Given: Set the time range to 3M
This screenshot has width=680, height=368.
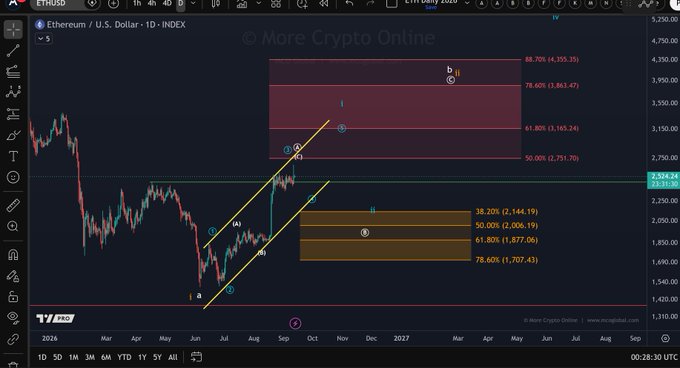Looking at the screenshot, I should [90, 357].
